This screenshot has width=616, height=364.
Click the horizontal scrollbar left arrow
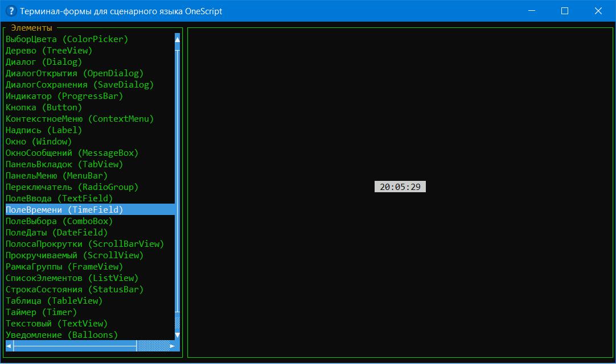[x=9, y=346]
